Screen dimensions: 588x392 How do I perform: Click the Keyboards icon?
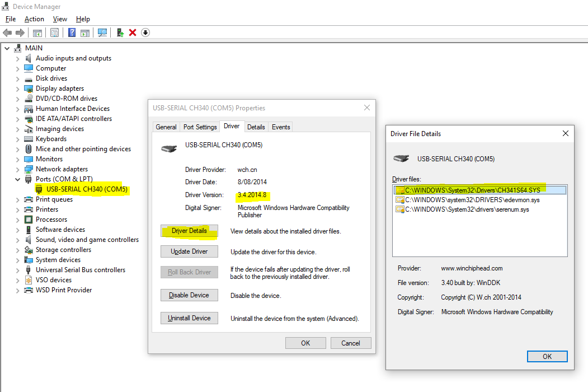point(29,139)
